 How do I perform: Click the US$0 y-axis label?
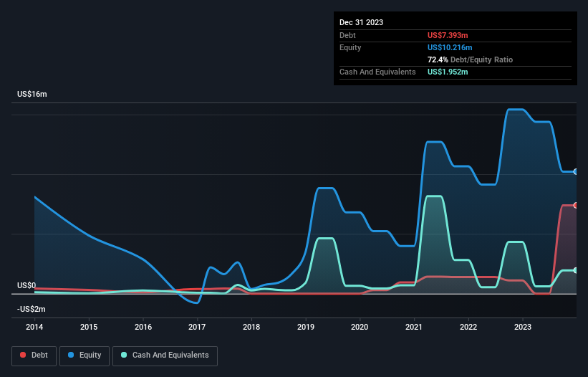pyautogui.click(x=26, y=285)
